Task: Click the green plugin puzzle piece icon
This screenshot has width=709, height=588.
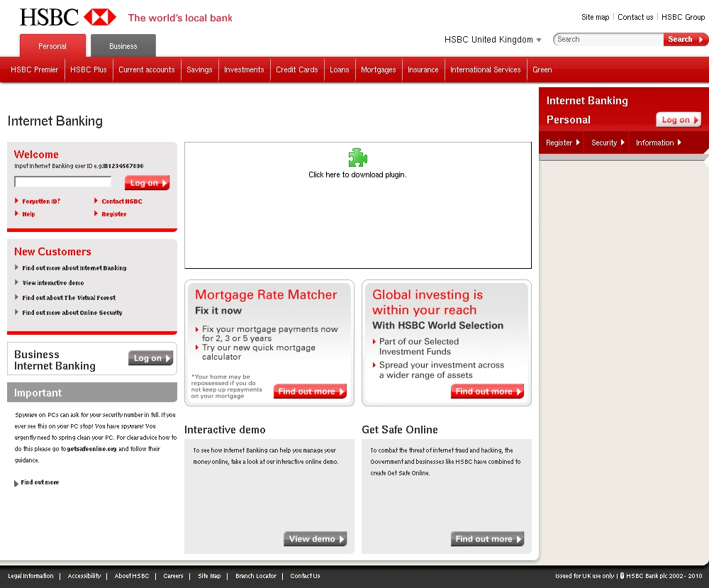Action: 357,157
